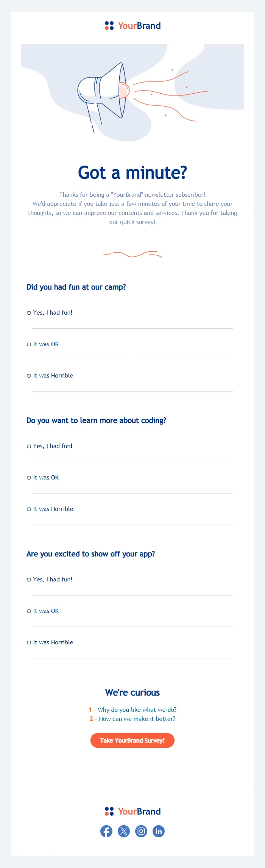Screen dimensions: 265x868
Task: Click the YourBrand logo in footer
Action: pyautogui.click(x=132, y=811)
